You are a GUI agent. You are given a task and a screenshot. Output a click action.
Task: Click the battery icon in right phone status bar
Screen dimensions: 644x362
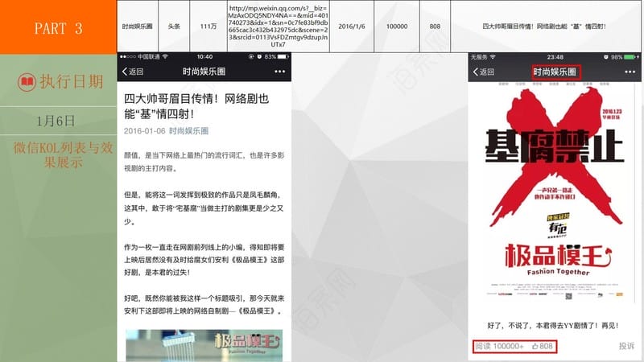631,57
